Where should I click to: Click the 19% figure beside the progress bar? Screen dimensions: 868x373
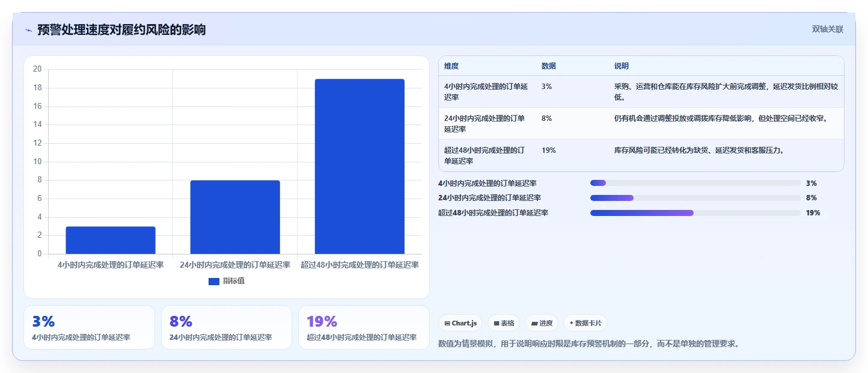click(x=813, y=213)
